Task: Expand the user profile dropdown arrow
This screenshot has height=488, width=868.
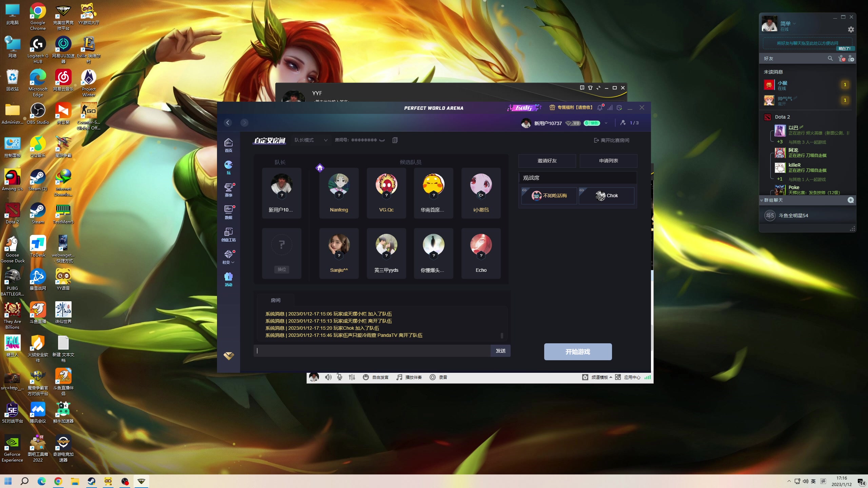Action: pos(606,123)
